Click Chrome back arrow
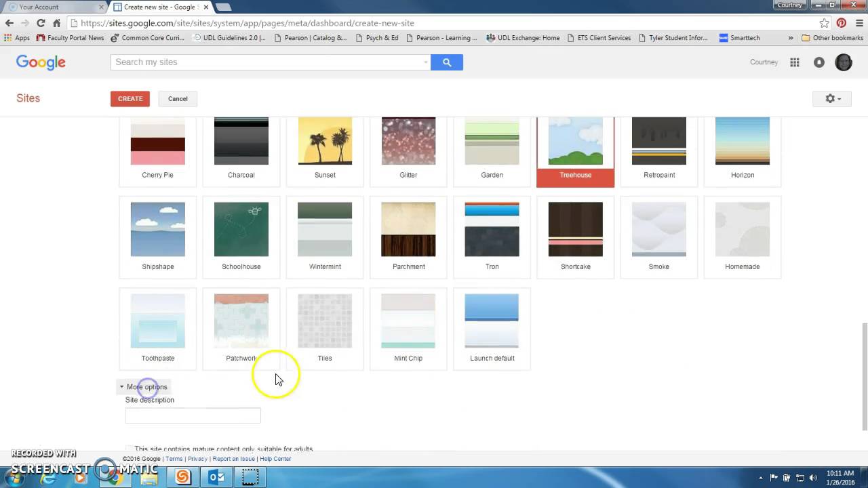The image size is (868, 488). coord(9,23)
